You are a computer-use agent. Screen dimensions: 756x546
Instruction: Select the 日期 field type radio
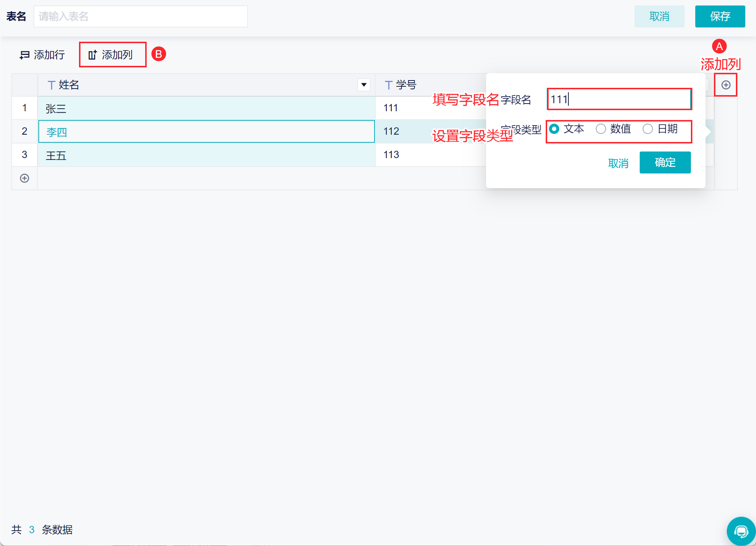647,129
